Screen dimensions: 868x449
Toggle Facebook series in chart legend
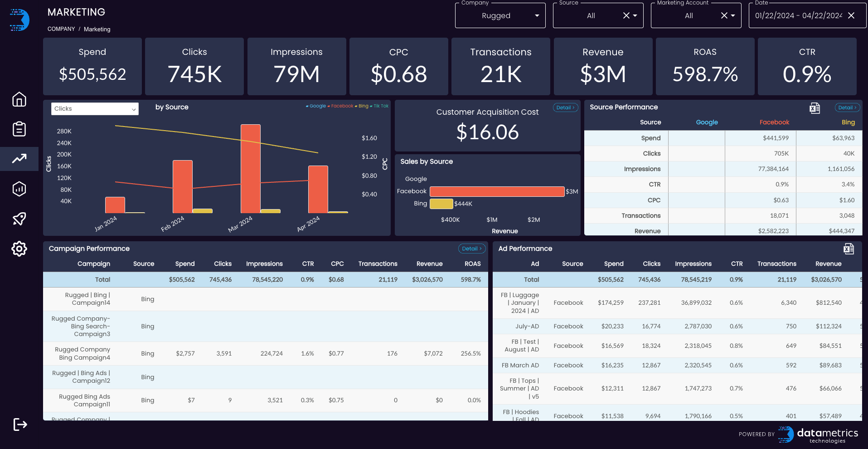[340, 106]
